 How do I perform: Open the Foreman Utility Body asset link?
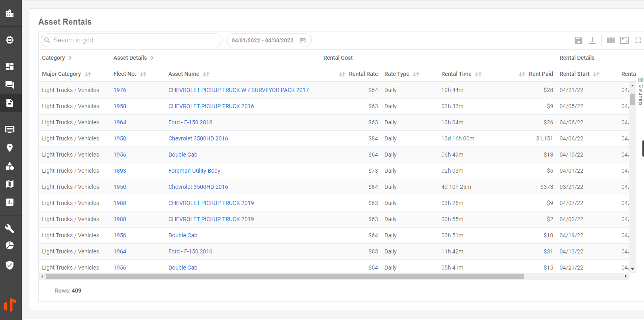[x=194, y=171]
